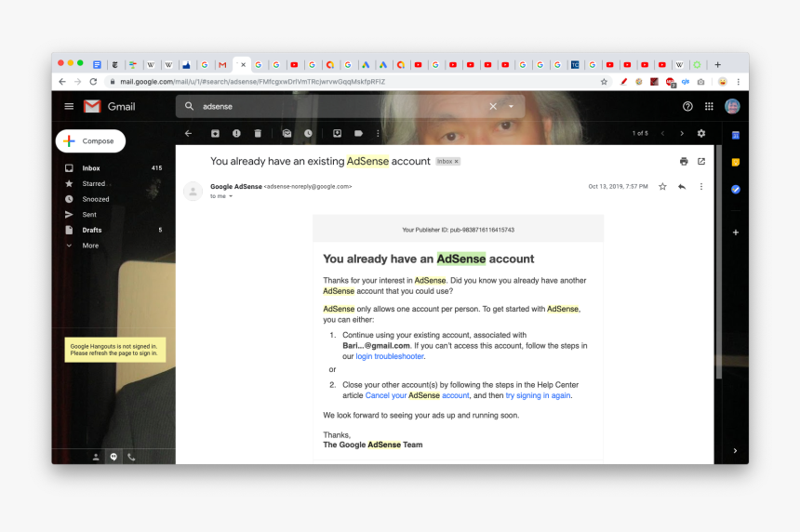Open the Drafts folder
This screenshot has height=532, width=800.
pos(113,230)
